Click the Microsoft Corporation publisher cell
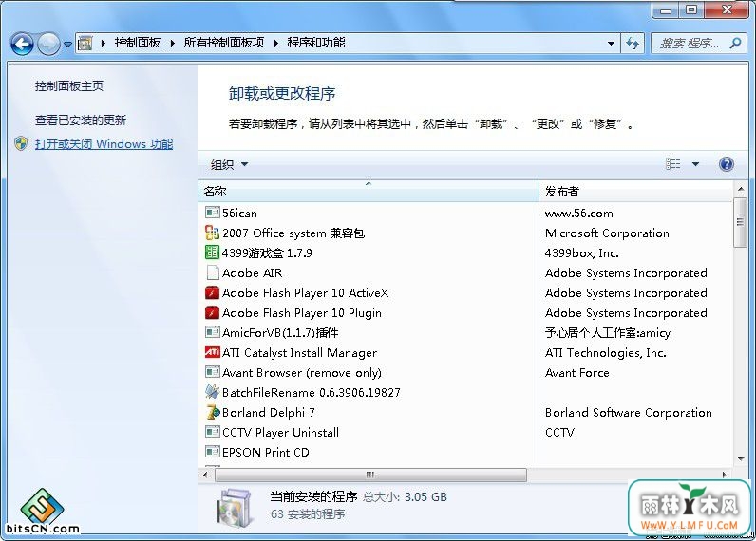Screen dimensions: 756x541 607,233
